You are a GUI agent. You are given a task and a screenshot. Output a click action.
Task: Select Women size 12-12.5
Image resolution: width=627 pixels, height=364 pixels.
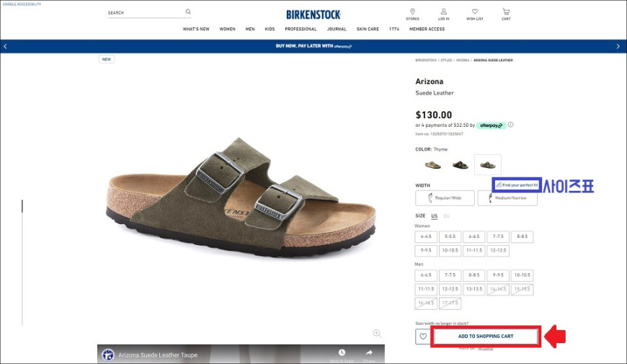coord(498,250)
